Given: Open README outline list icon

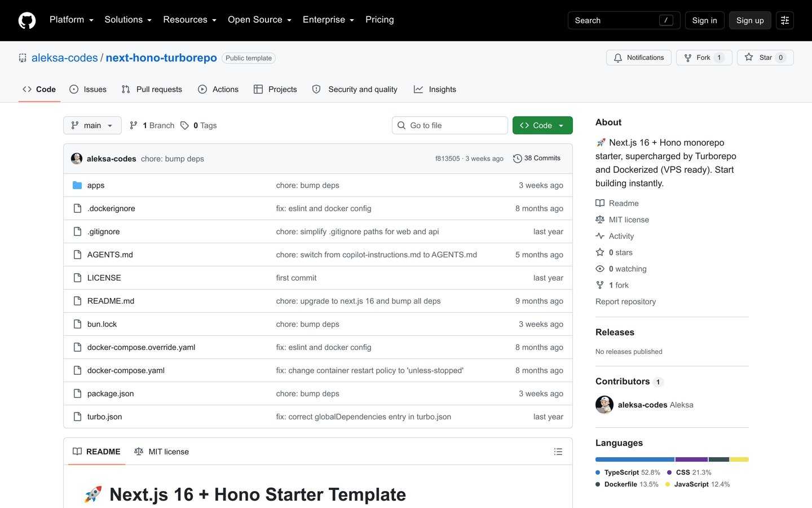Looking at the screenshot, I should click(558, 452).
